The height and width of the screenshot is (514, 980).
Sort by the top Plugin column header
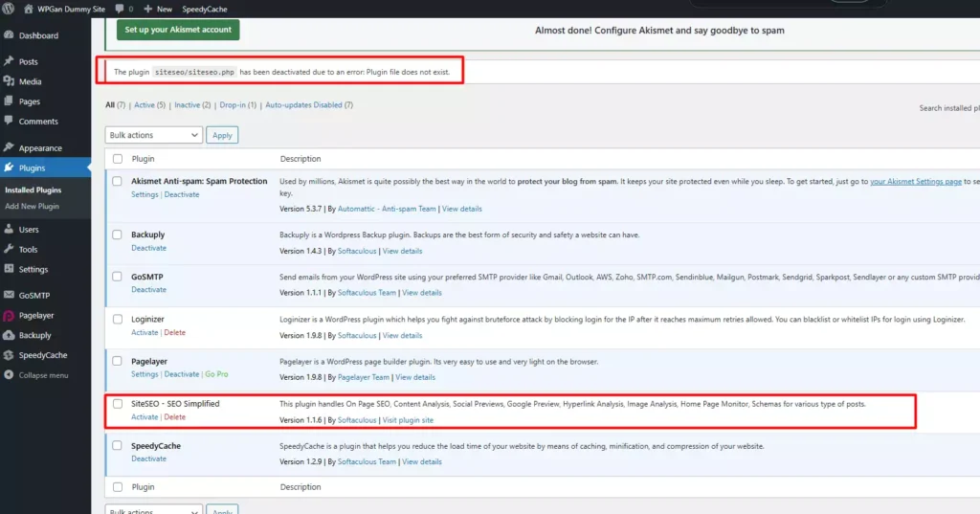click(x=144, y=159)
